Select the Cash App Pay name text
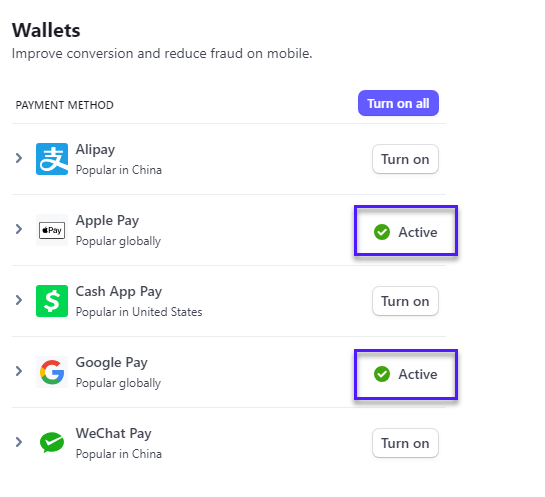545x497 pixels. [119, 292]
